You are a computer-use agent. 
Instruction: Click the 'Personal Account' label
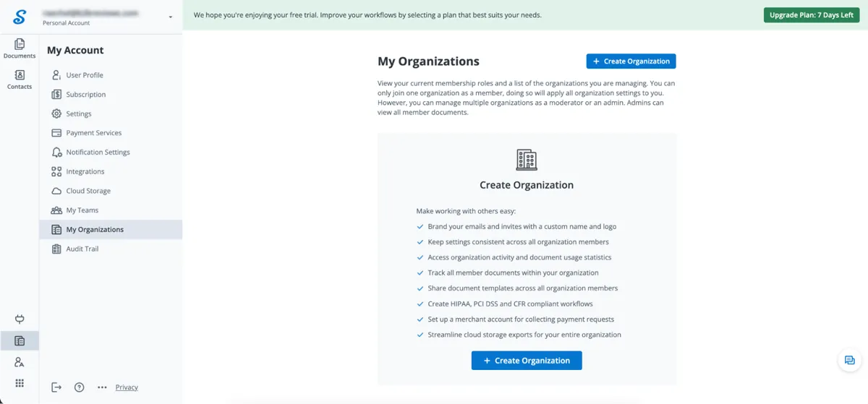pyautogui.click(x=66, y=23)
